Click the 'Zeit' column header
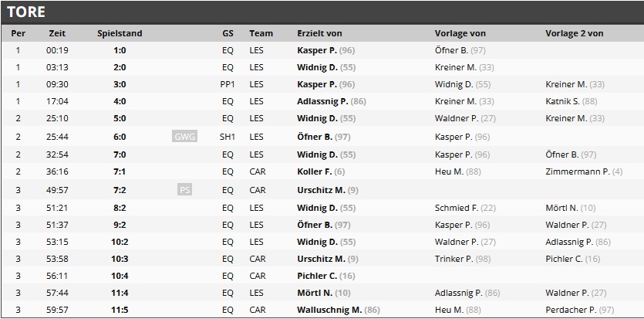Viewport: 644px width, 319px height. pos(57,33)
